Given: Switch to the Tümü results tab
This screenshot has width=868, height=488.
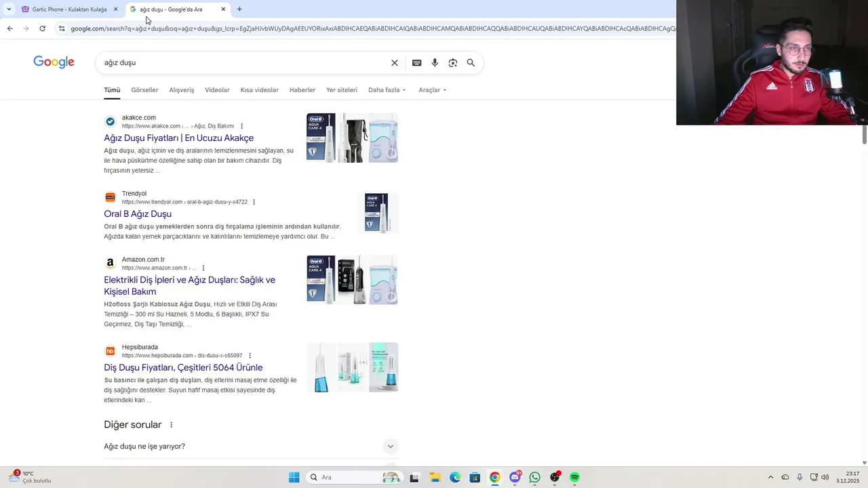Looking at the screenshot, I should tap(112, 90).
